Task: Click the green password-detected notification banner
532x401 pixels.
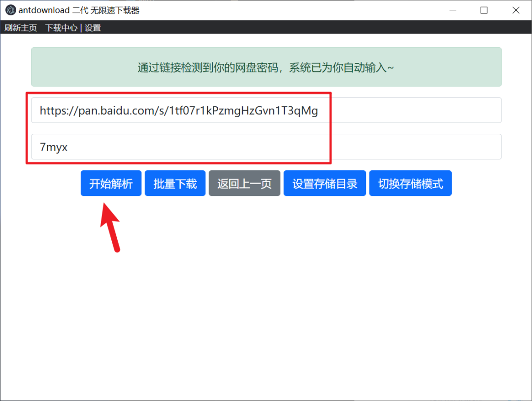Action: [266, 67]
